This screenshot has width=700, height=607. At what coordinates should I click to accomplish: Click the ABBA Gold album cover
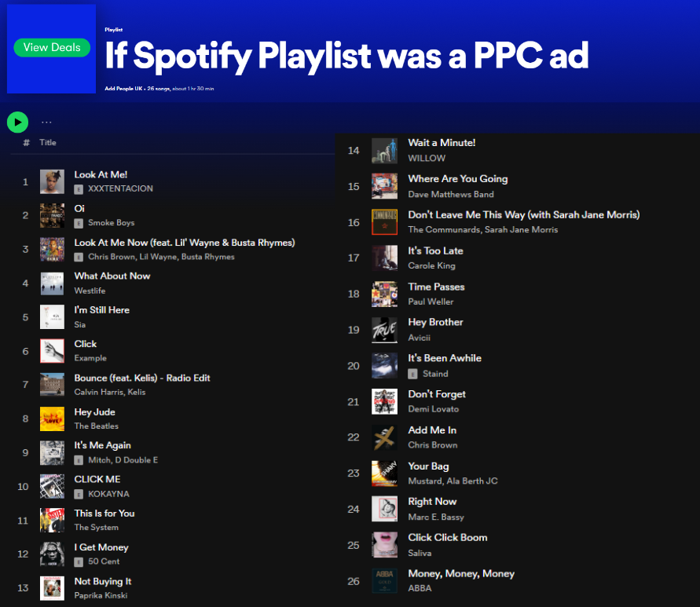384,581
